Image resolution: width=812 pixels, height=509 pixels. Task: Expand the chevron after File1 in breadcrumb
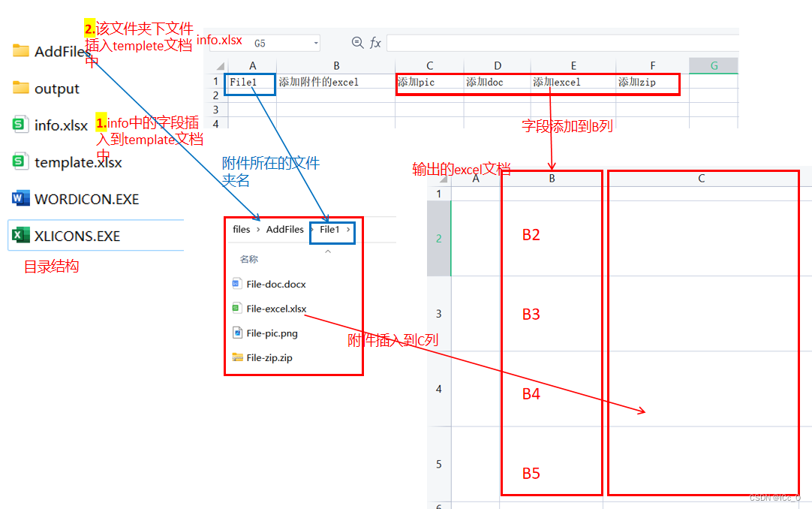pyautogui.click(x=348, y=230)
